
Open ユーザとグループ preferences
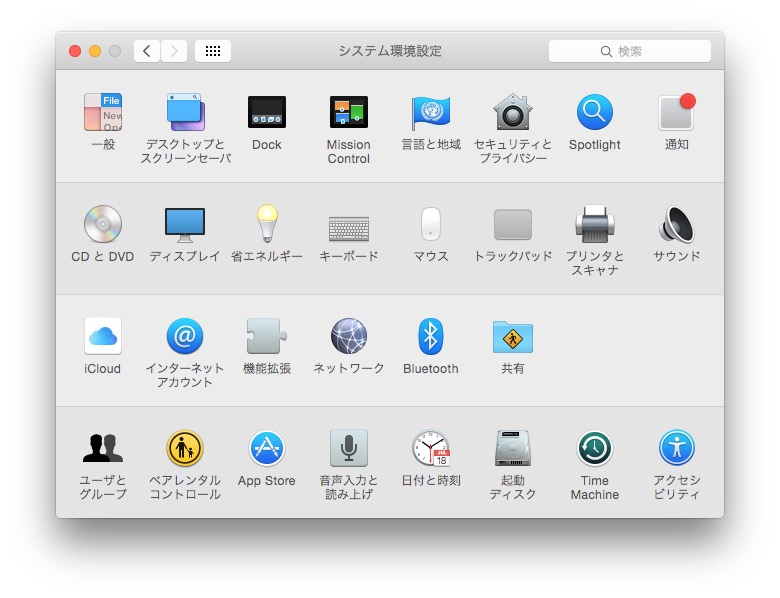[103, 448]
